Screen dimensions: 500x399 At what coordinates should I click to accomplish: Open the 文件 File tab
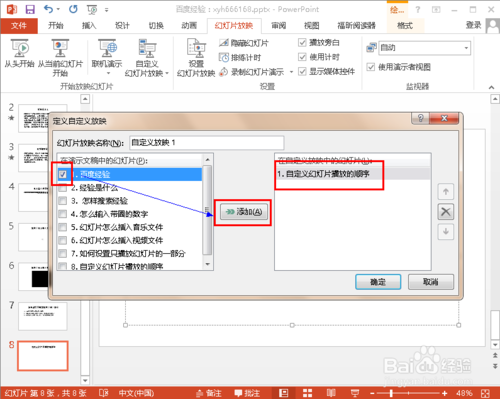(x=19, y=26)
